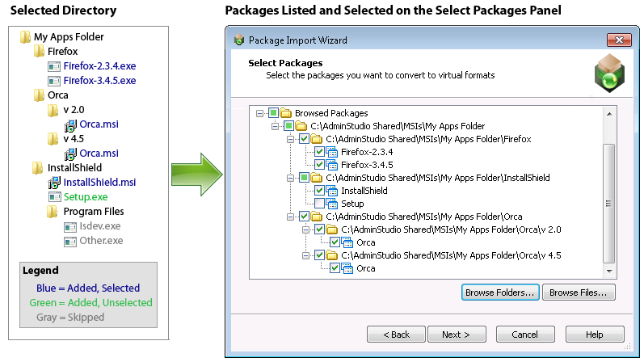Click the Firefox-3.4.5.exe file icon
The width and height of the screenshot is (644, 362).
pyautogui.click(x=54, y=81)
